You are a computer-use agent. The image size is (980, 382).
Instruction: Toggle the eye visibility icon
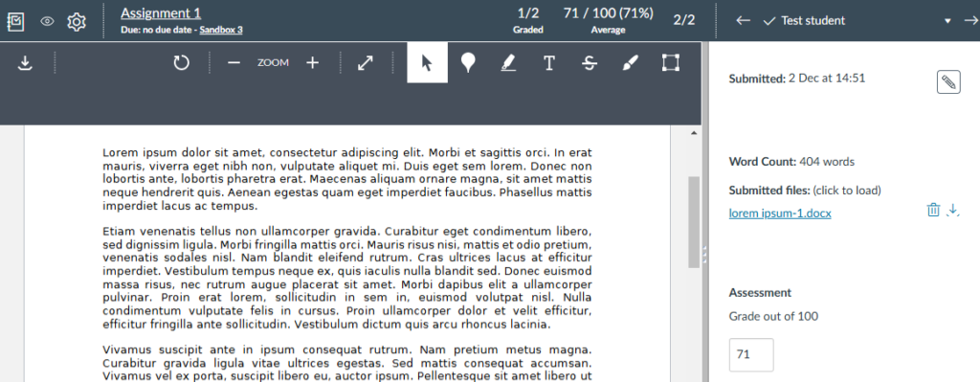[48, 22]
